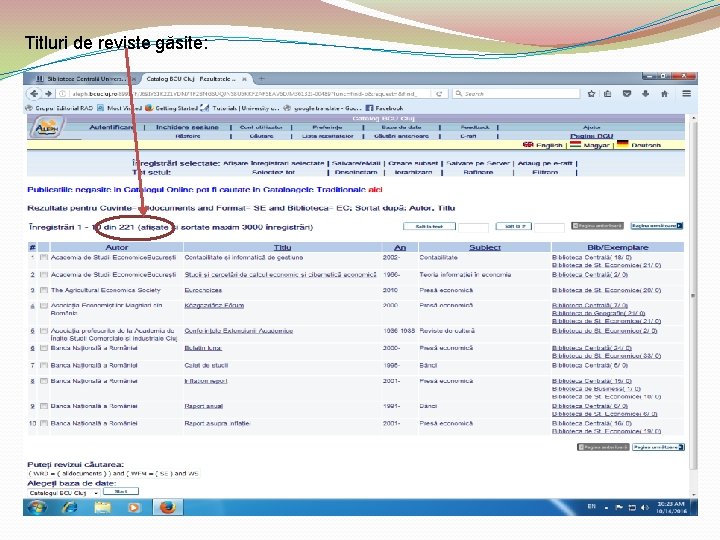720x540 pixels.
Task: Click Autentificare in the catalog menu
Action: coord(112,127)
